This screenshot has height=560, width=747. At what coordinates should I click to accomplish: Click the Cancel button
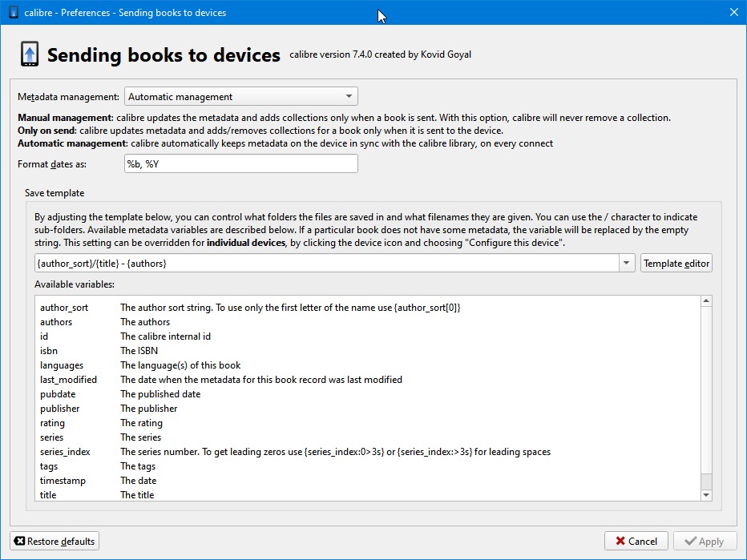click(x=636, y=542)
